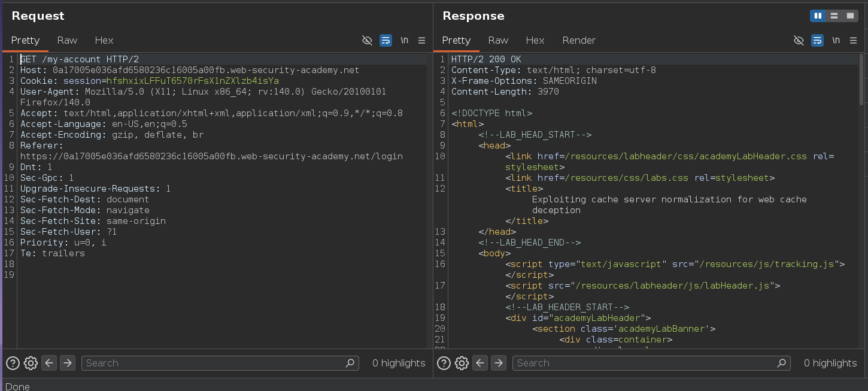Click the Priority: u=0, i line
Image resolution: width=868 pixels, height=391 pixels.
[x=63, y=243]
